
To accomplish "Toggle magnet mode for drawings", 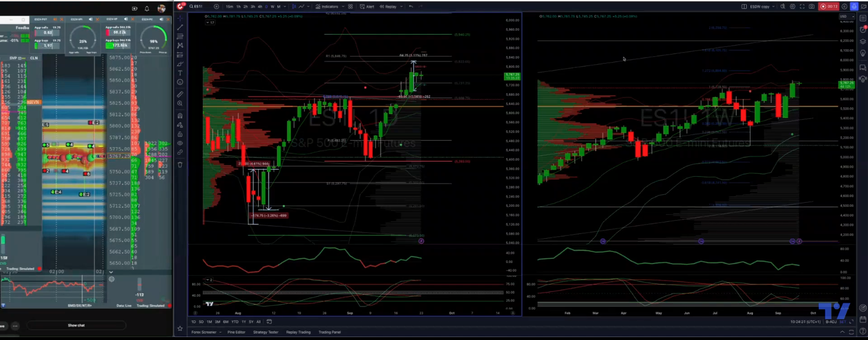I will click(x=180, y=116).
